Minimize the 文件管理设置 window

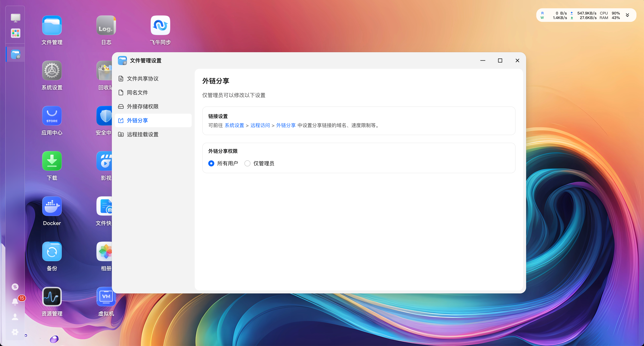click(x=483, y=60)
